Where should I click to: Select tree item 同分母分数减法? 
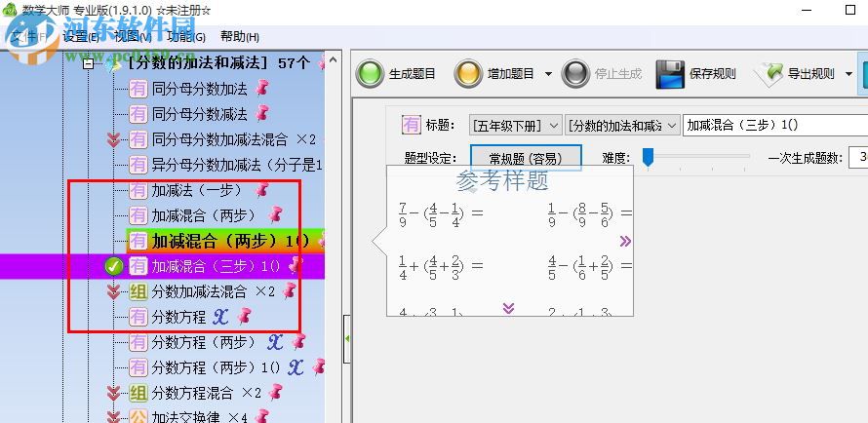pyautogui.click(x=199, y=114)
